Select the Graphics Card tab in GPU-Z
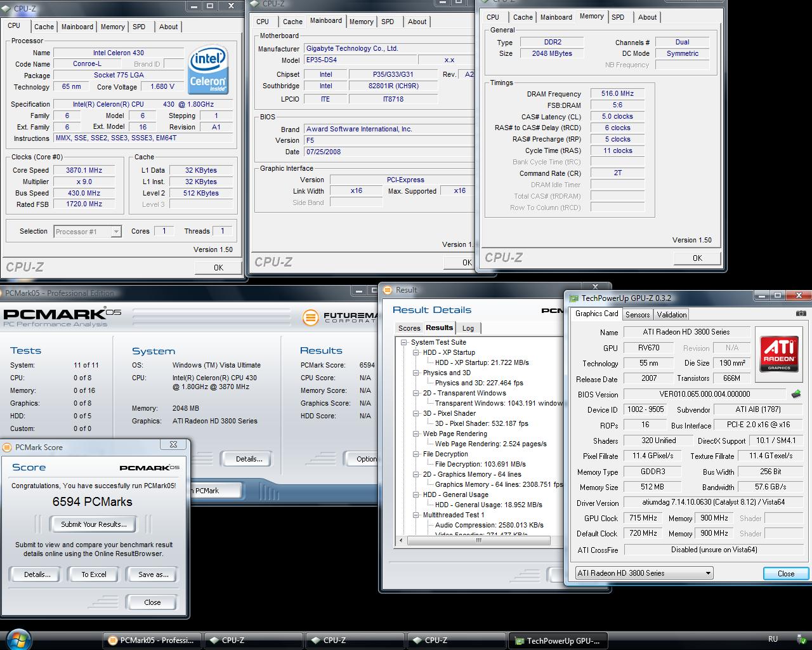The height and width of the screenshot is (650, 812). pos(596,314)
